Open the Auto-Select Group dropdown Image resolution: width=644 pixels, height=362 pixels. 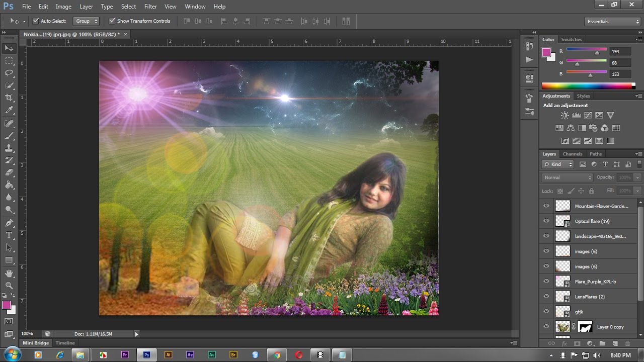coord(87,21)
